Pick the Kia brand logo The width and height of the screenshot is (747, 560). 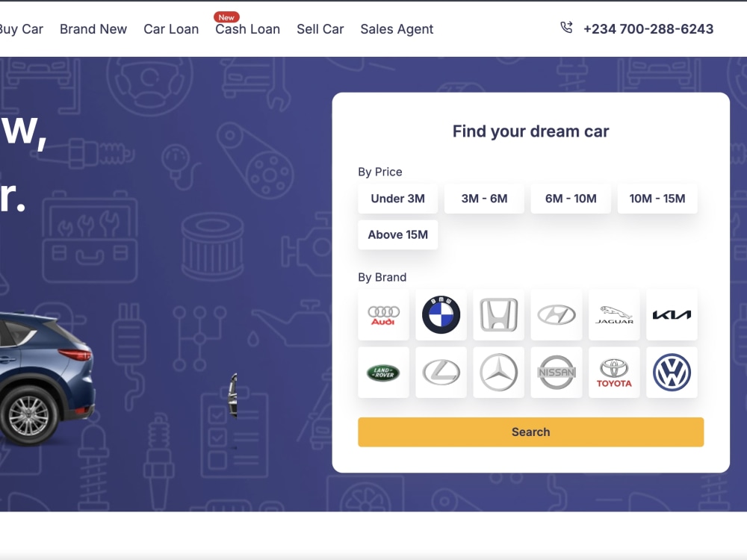pyautogui.click(x=672, y=315)
